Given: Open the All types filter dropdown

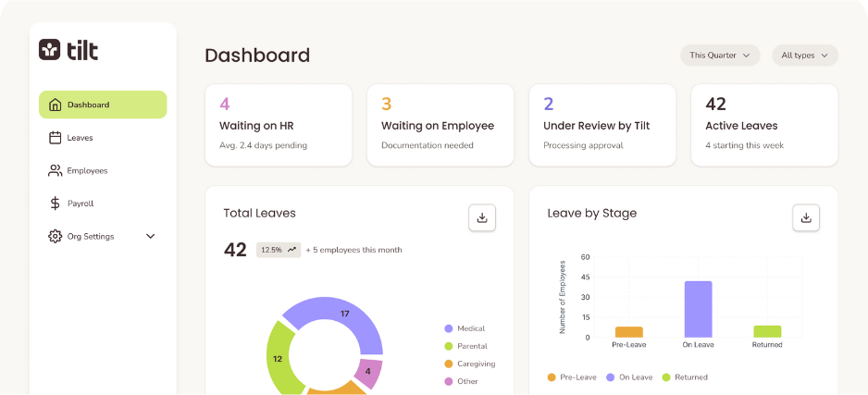Looking at the screenshot, I should 804,56.
